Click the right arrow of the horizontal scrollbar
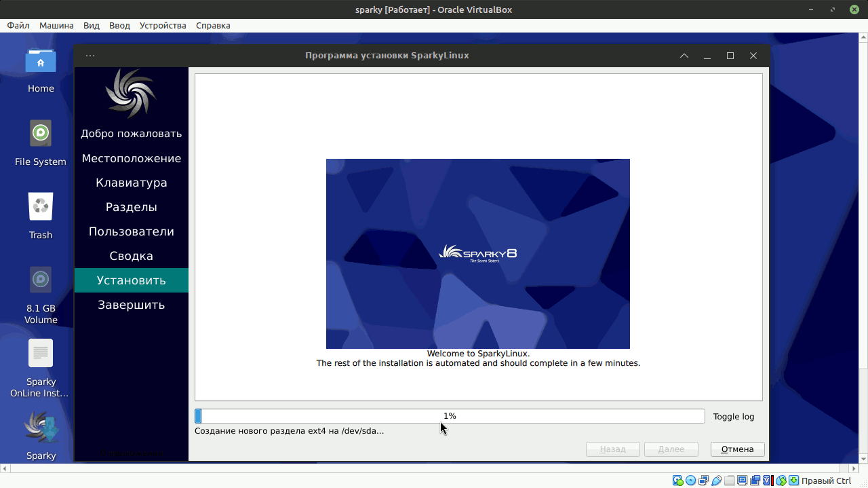The image size is (868, 488). pyautogui.click(x=852, y=468)
